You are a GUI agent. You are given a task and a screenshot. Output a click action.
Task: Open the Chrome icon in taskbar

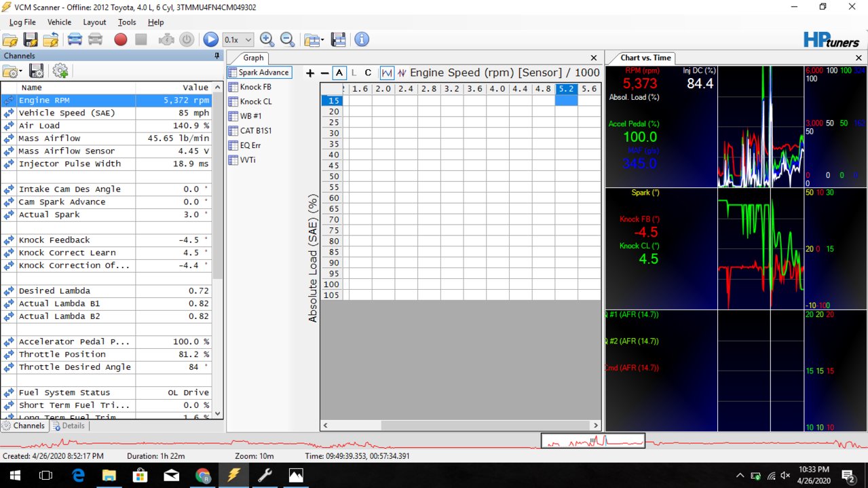202,475
